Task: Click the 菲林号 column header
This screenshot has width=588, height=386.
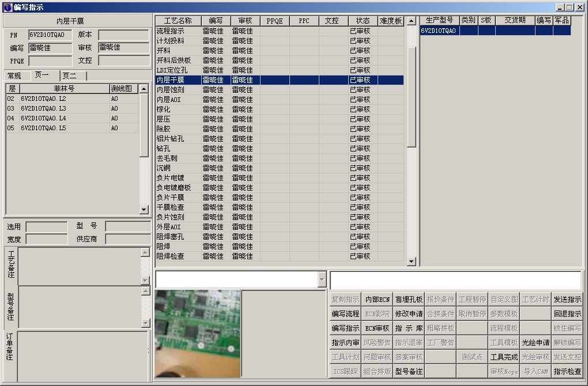Action: click(65, 89)
